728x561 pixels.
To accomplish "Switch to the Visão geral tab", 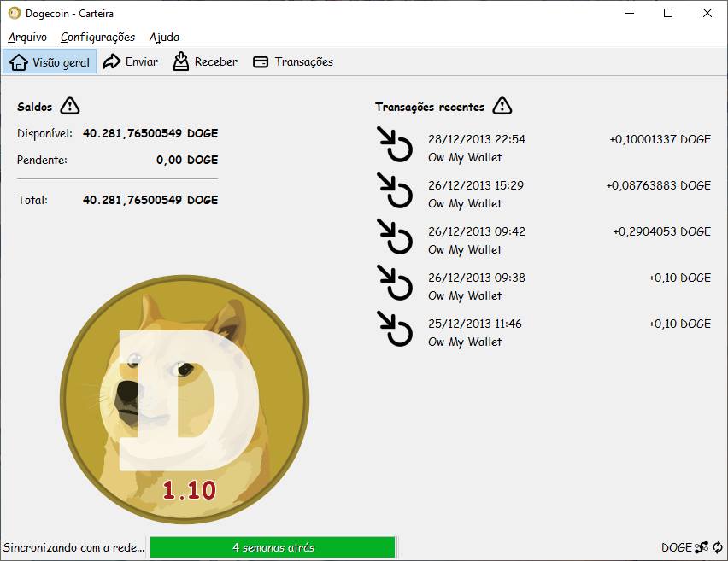I will (50, 61).
